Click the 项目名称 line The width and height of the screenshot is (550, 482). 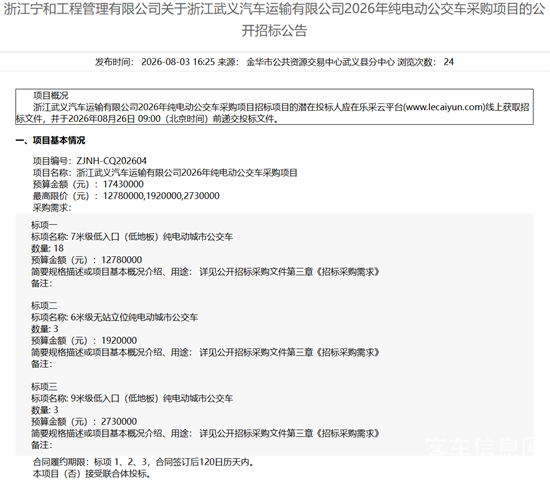point(165,173)
